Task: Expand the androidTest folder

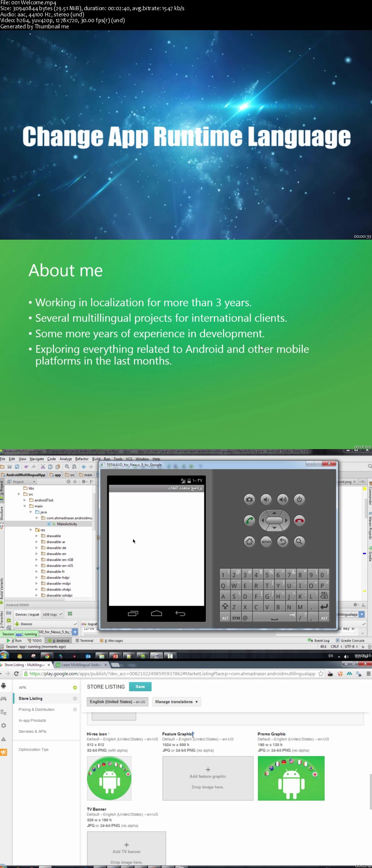Action: pyautogui.click(x=25, y=500)
